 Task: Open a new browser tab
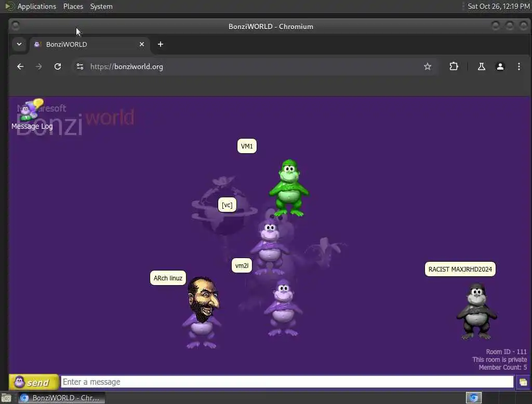(161, 45)
